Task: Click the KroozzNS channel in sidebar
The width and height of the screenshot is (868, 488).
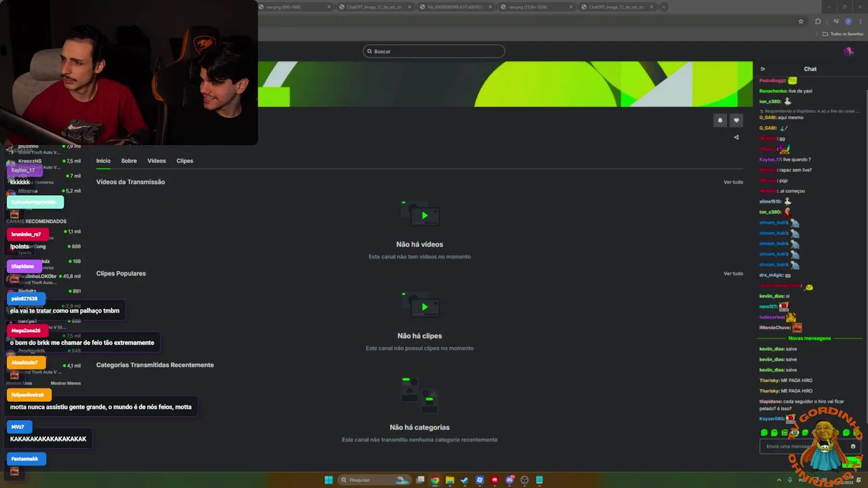Action: tap(43, 163)
